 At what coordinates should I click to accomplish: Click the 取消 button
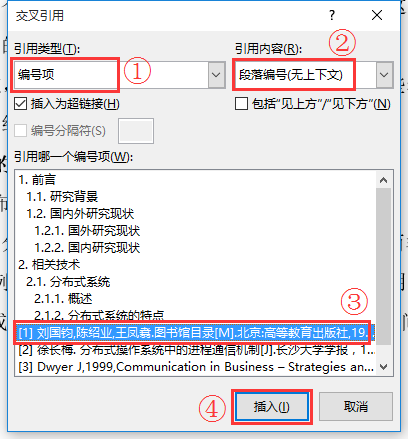356,407
